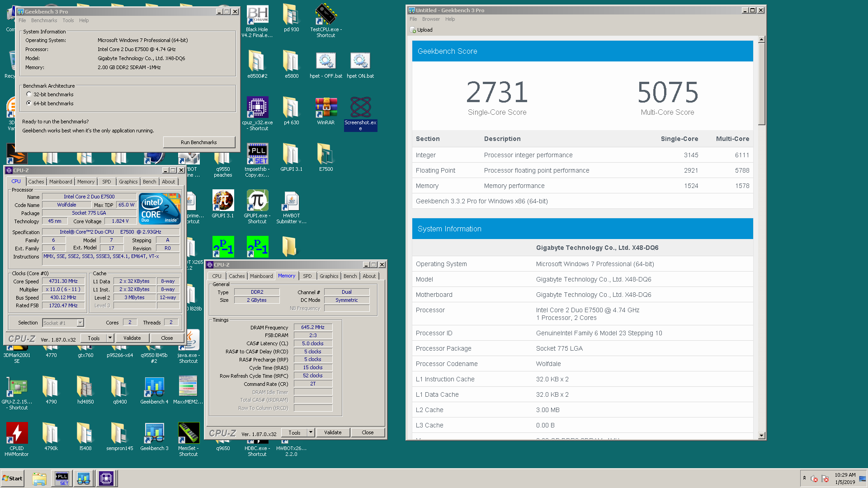Launch MemSet shortcut icon
868x488 pixels.
(x=189, y=440)
